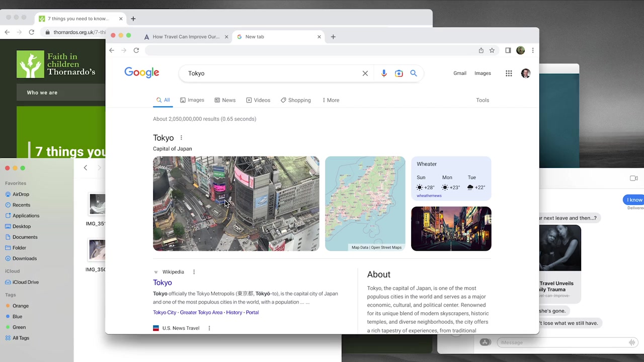Click the share page icon
This screenshot has height=362, width=644.
(x=481, y=50)
